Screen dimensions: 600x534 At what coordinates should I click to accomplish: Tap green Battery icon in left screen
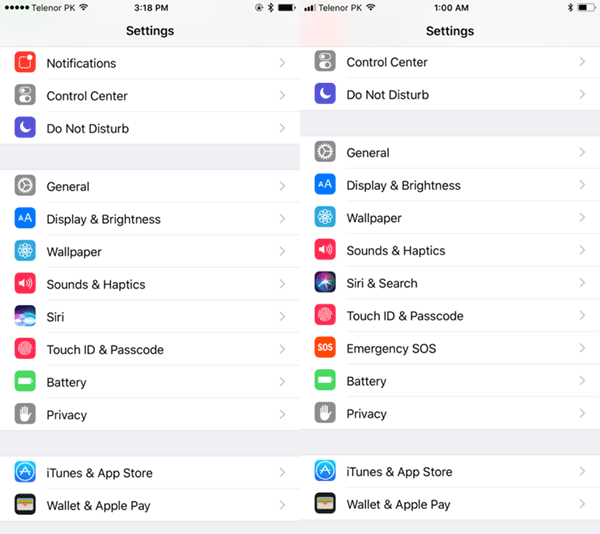(25, 381)
